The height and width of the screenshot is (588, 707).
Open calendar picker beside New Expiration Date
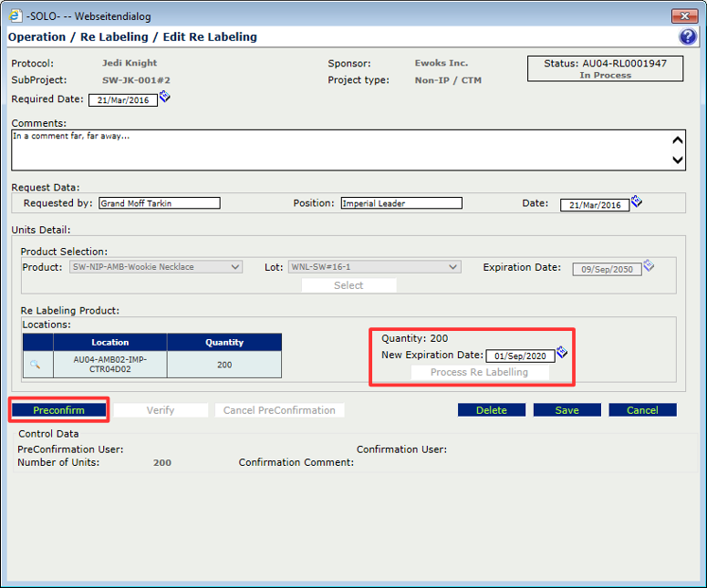click(x=562, y=352)
